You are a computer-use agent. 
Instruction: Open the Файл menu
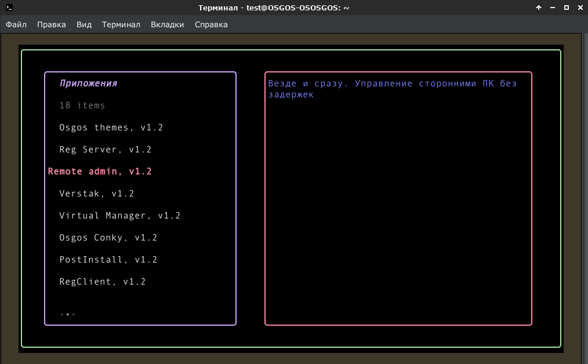[x=16, y=24]
